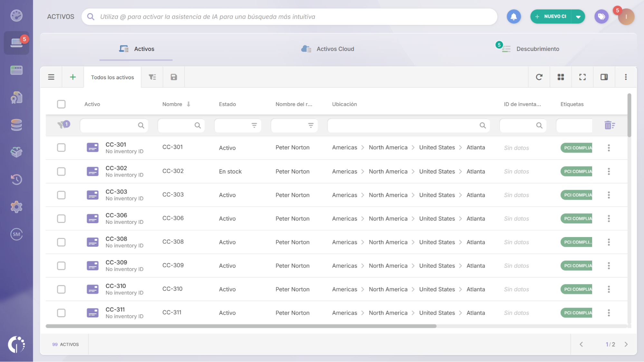
Task: Expand the Nuevo CI dropdown arrow
Action: pyautogui.click(x=578, y=17)
